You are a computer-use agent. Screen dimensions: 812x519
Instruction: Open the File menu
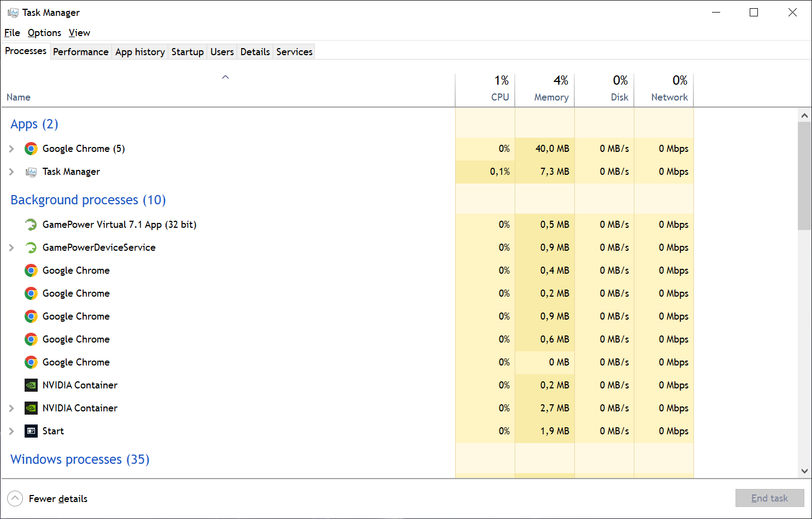pyautogui.click(x=12, y=33)
